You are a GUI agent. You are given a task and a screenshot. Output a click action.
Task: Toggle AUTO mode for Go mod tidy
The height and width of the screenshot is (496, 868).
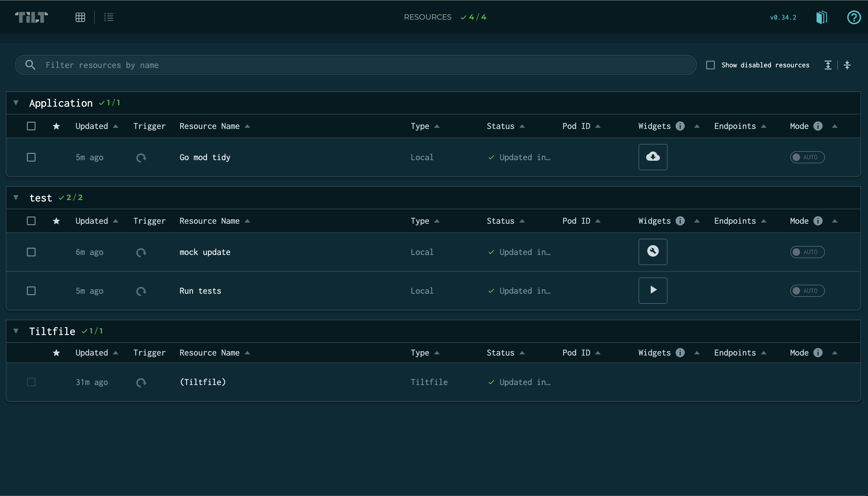pos(807,157)
